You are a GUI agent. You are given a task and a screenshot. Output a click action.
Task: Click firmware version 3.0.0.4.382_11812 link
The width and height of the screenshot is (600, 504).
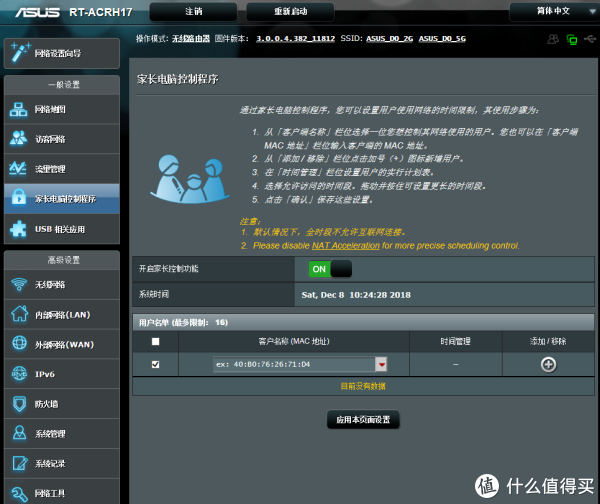click(295, 39)
